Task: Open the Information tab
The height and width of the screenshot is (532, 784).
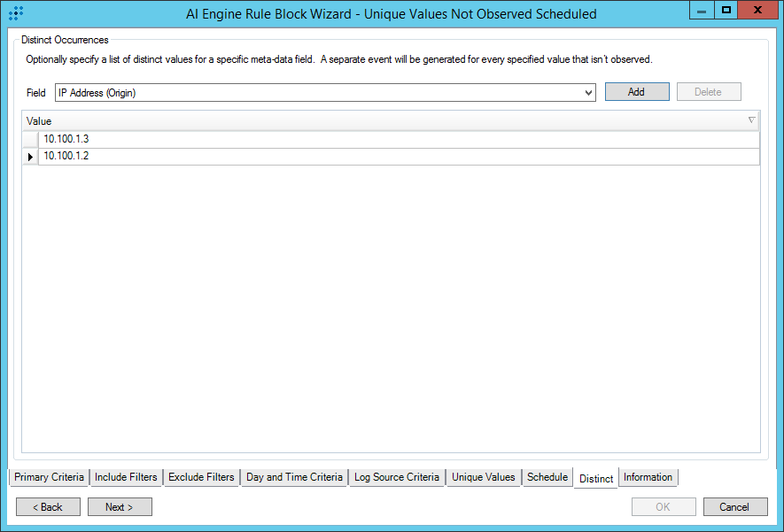Action: tap(648, 477)
